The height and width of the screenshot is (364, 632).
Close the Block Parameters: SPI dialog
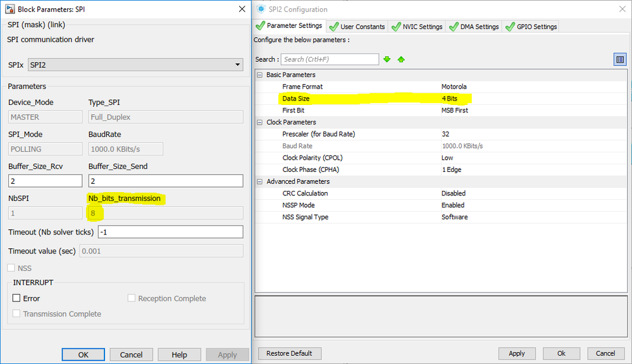click(x=242, y=9)
